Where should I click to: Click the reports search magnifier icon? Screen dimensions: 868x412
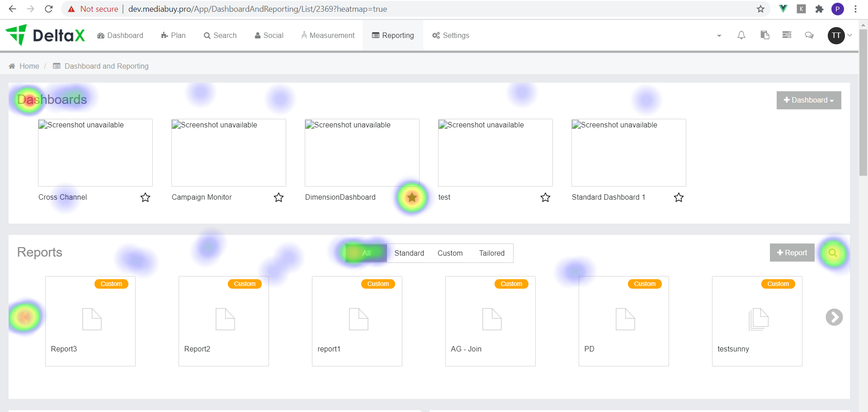tap(833, 253)
